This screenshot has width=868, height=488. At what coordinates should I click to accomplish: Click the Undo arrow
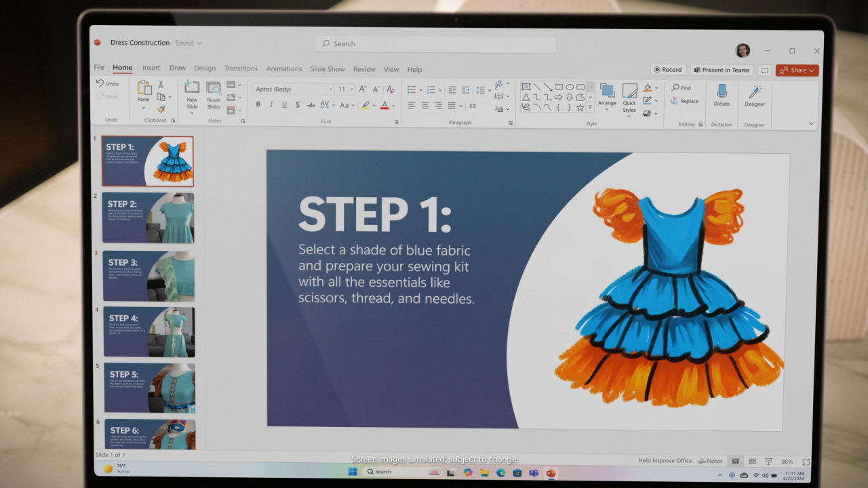pyautogui.click(x=100, y=83)
